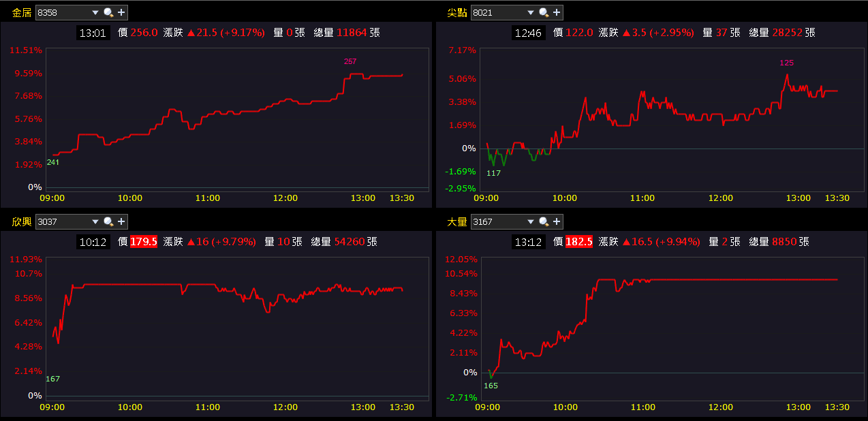Click the 125 high marker on 尖點 chart
Image resolution: width=868 pixels, height=421 pixels.
pyautogui.click(x=786, y=63)
